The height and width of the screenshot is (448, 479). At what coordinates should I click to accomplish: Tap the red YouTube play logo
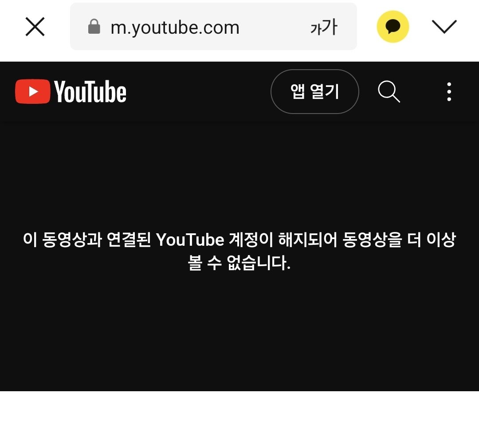tap(33, 91)
